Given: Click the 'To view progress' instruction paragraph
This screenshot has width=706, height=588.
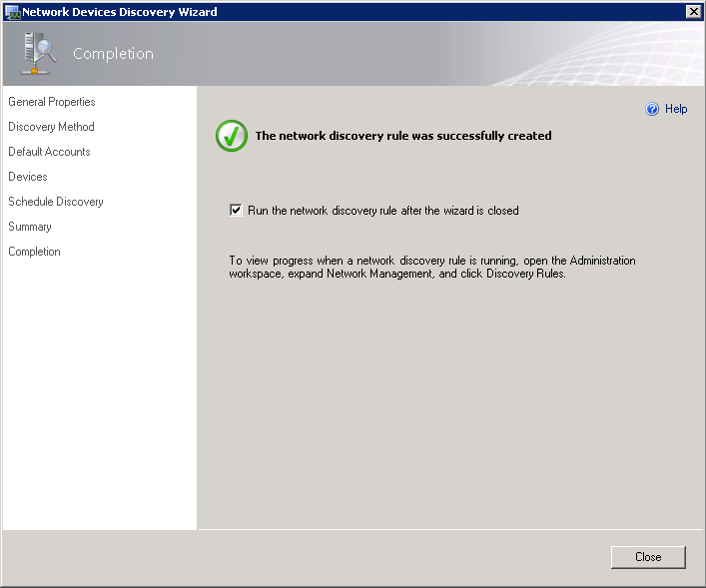Looking at the screenshot, I should (431, 268).
